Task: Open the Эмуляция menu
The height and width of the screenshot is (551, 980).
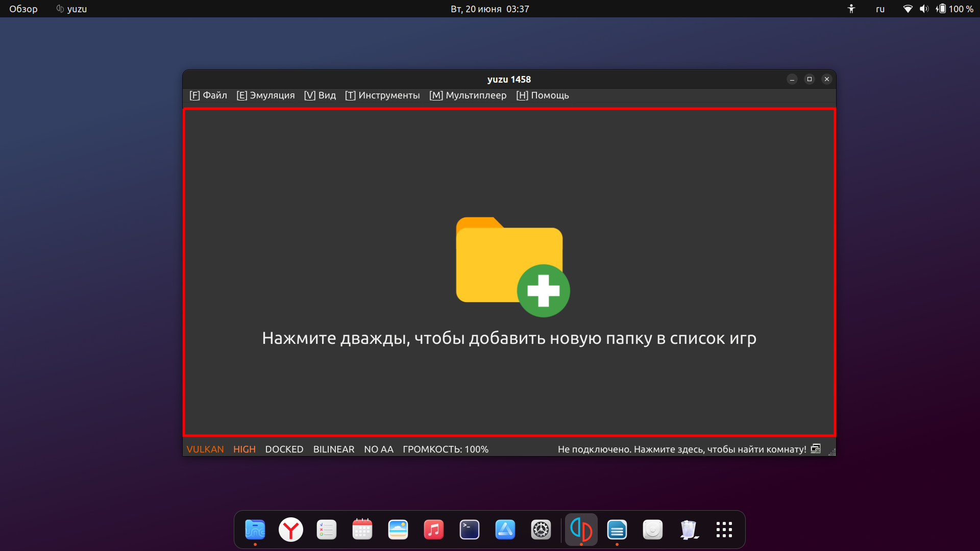Action: pyautogui.click(x=265, y=95)
